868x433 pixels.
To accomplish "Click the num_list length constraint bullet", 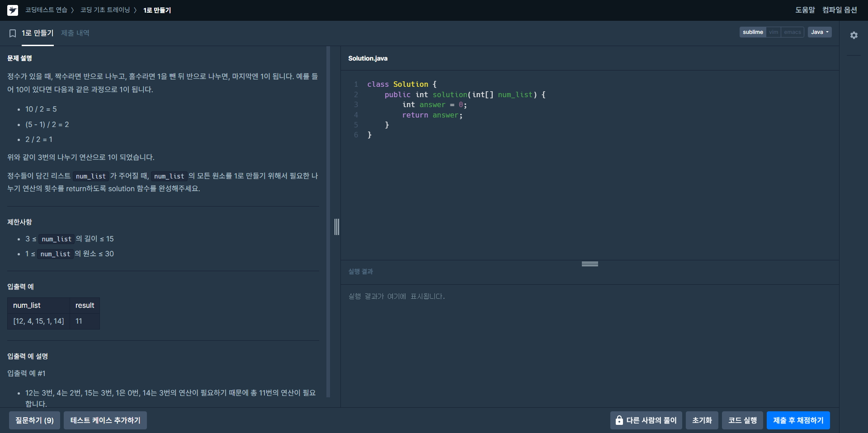I will pyautogui.click(x=70, y=239).
